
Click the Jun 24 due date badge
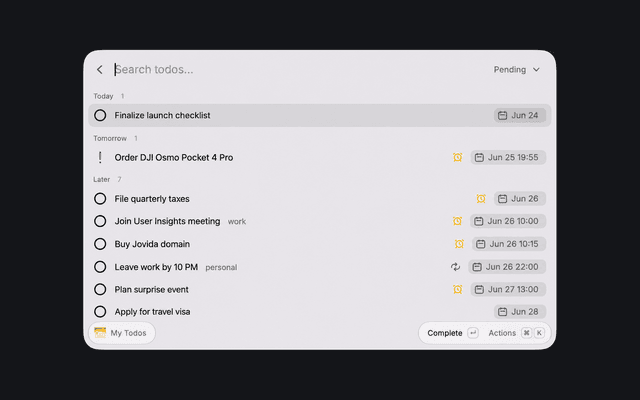(x=520, y=116)
